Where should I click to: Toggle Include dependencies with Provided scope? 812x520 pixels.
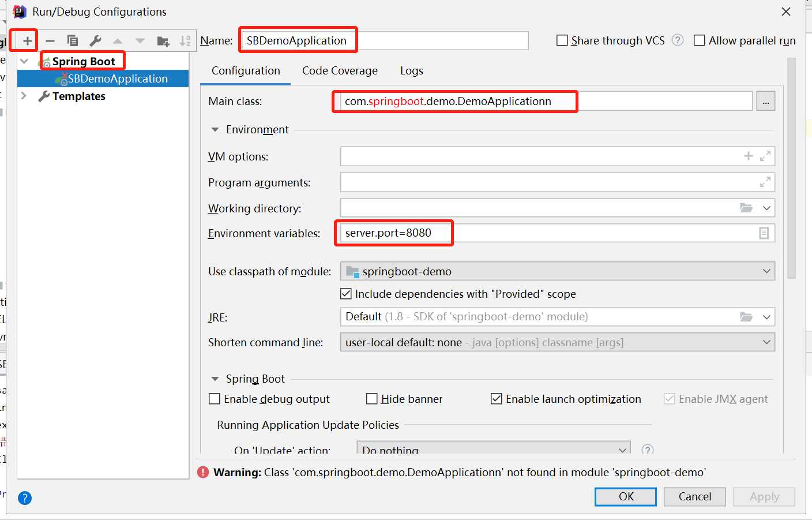[x=346, y=294]
